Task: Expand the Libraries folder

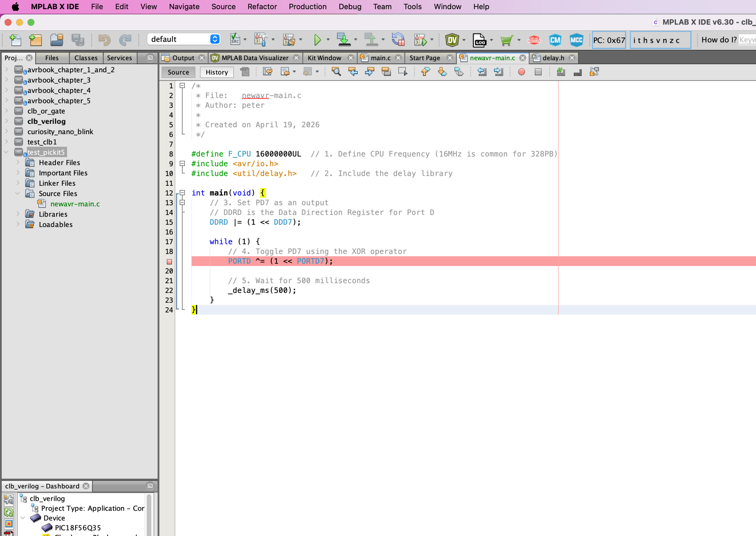Action: pyautogui.click(x=18, y=214)
